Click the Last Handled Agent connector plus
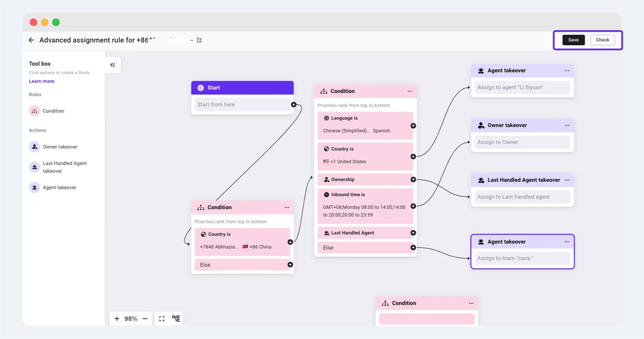The height and width of the screenshot is (339, 644). pos(413,233)
